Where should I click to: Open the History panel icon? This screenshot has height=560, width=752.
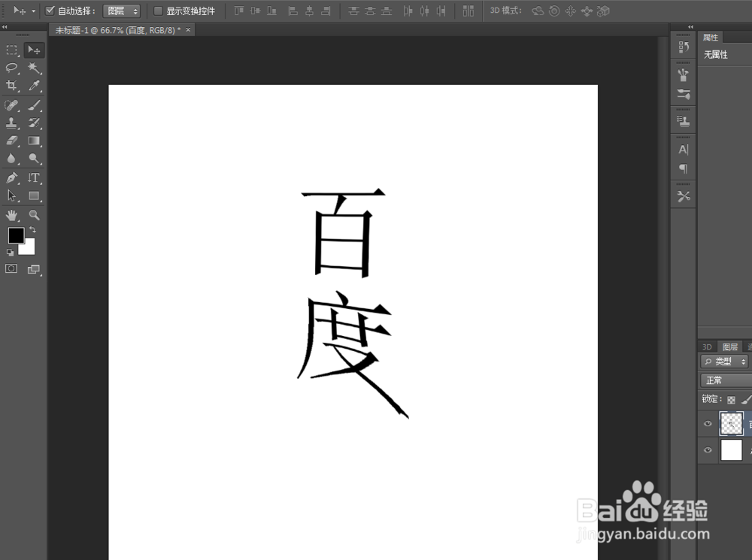(684, 47)
